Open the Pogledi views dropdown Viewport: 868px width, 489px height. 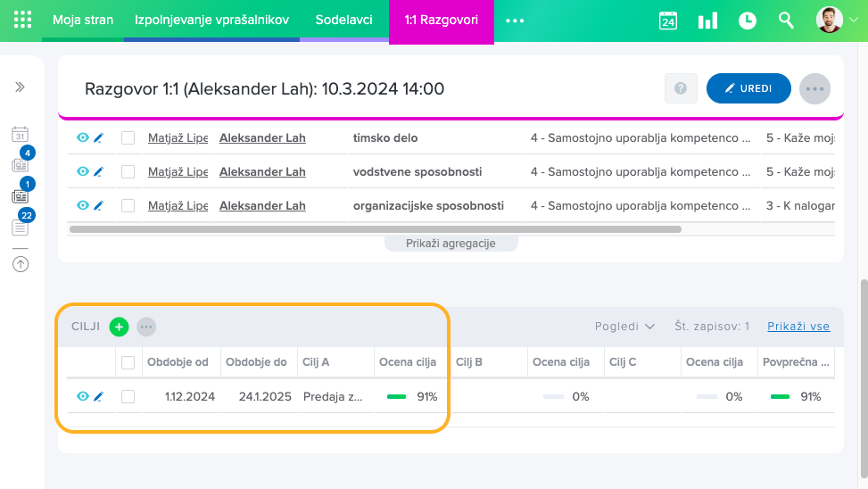point(624,327)
